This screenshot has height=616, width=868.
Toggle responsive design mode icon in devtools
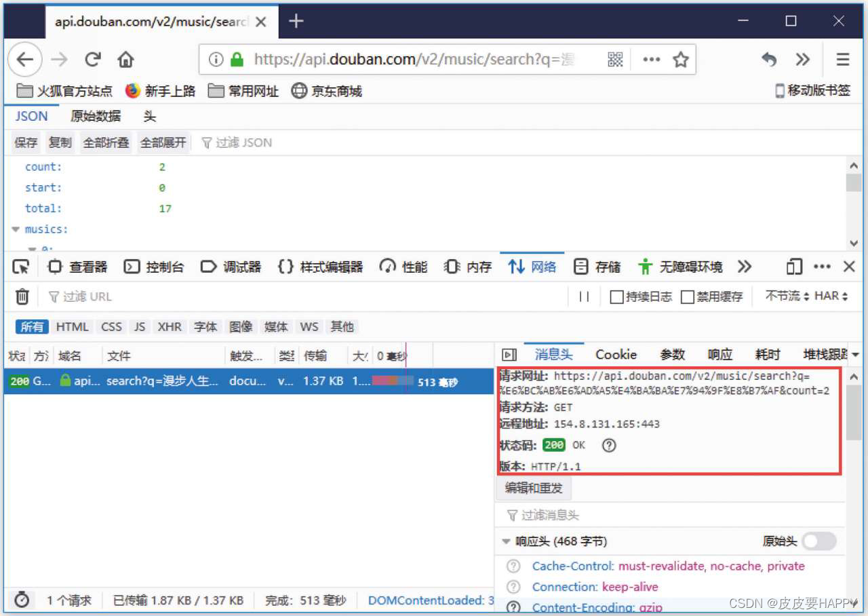(x=794, y=267)
